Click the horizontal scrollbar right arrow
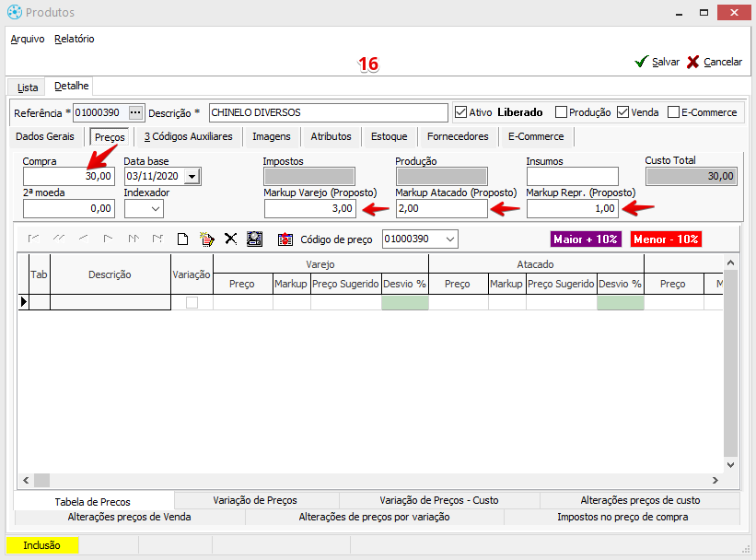756x560 pixels. pyautogui.click(x=715, y=481)
